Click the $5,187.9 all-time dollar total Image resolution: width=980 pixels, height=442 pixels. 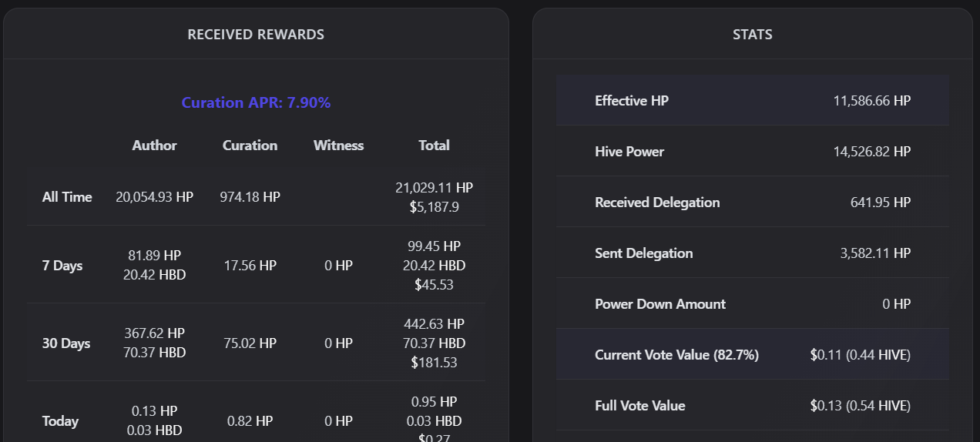[434, 207]
